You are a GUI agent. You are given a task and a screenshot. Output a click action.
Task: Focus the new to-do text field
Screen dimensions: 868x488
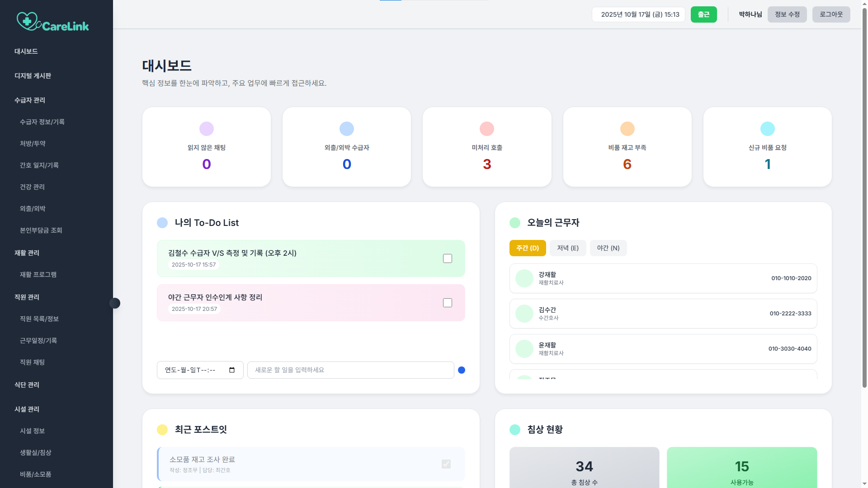[x=351, y=370]
